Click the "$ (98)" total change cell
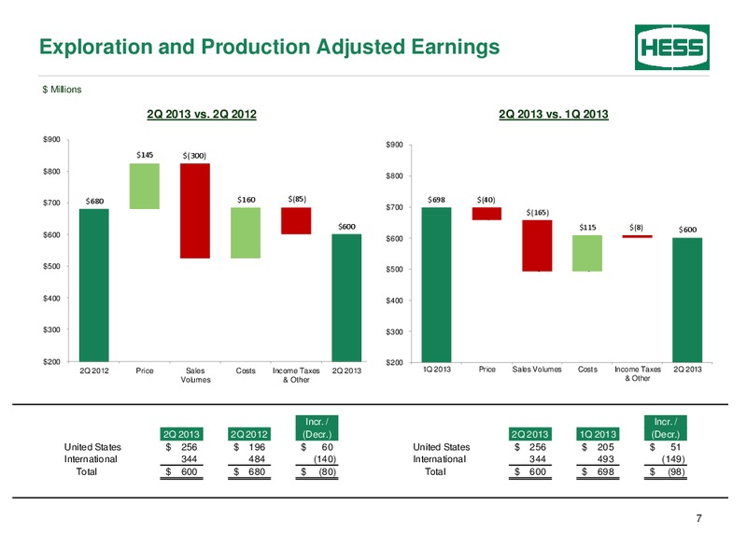 click(x=667, y=472)
